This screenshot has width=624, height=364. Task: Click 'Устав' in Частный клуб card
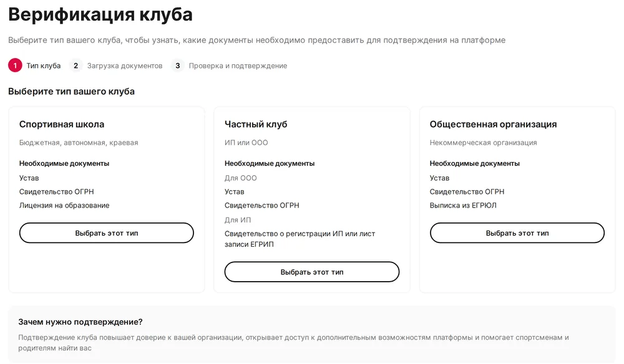tap(235, 191)
